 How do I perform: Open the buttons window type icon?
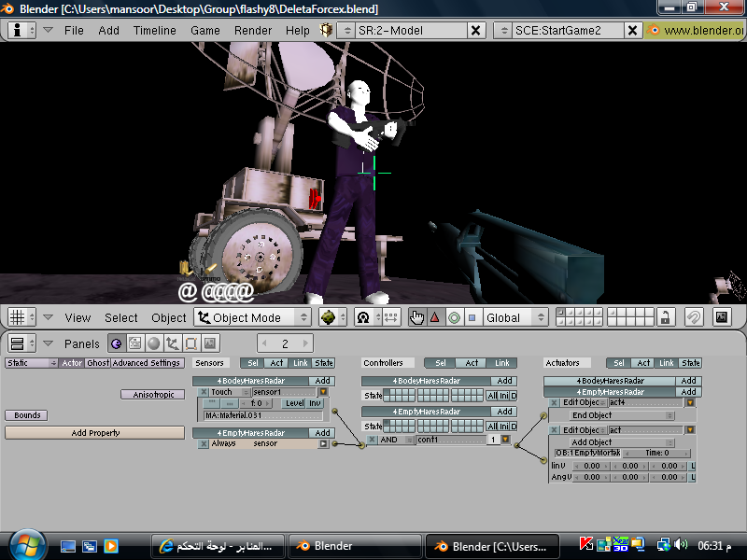tap(21, 343)
